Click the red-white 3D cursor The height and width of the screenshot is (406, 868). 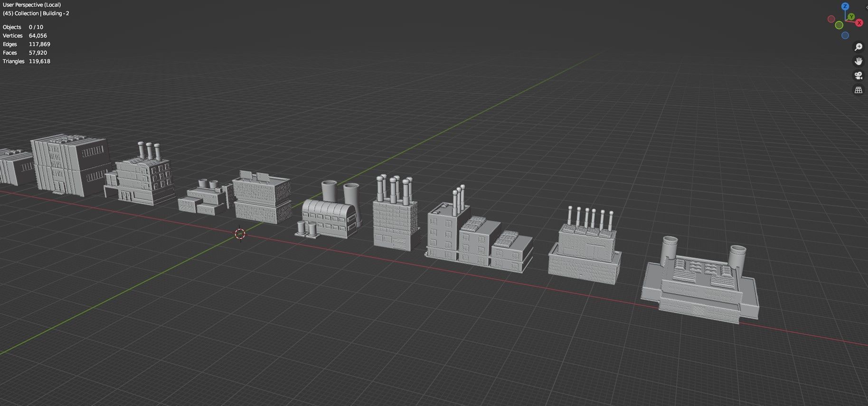coord(240,234)
